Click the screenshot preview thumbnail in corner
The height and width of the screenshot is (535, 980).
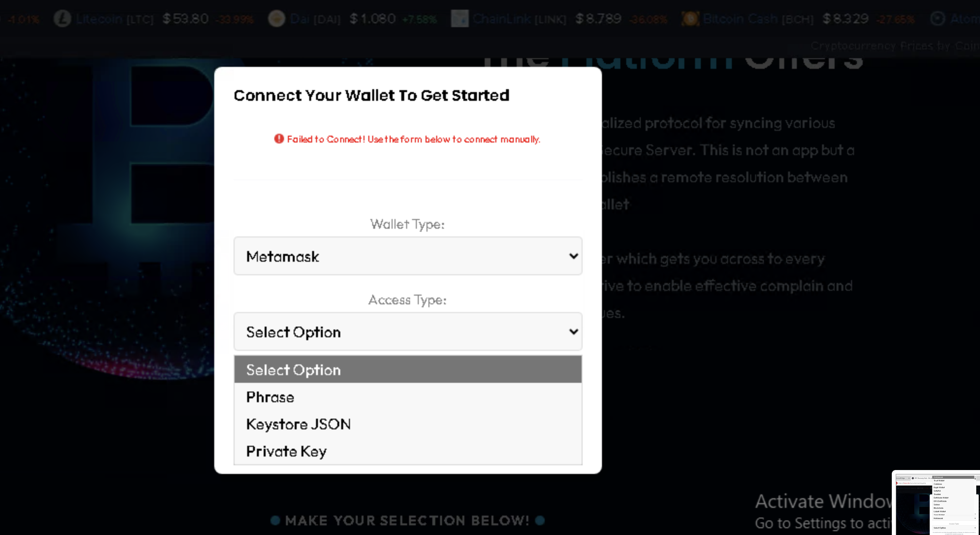[x=936, y=503]
